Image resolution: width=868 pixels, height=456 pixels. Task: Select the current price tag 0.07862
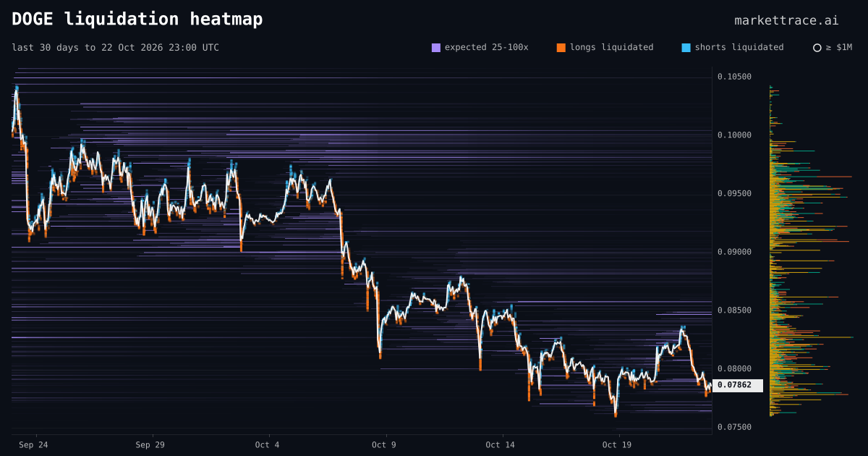pyautogui.click(x=738, y=385)
